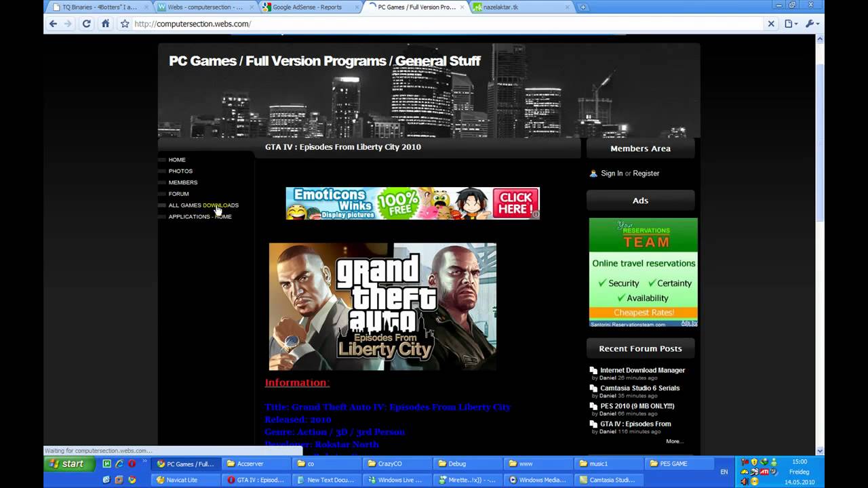The image size is (868, 488).
Task: Click the address bar URL field
Action: (448, 24)
